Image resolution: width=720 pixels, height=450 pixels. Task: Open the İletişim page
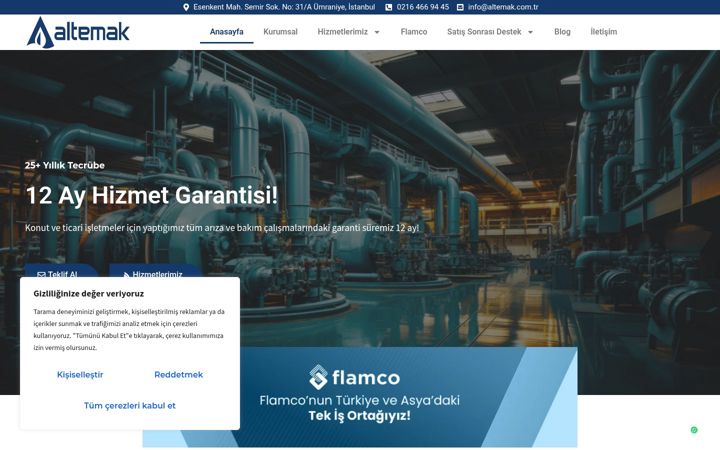603,32
